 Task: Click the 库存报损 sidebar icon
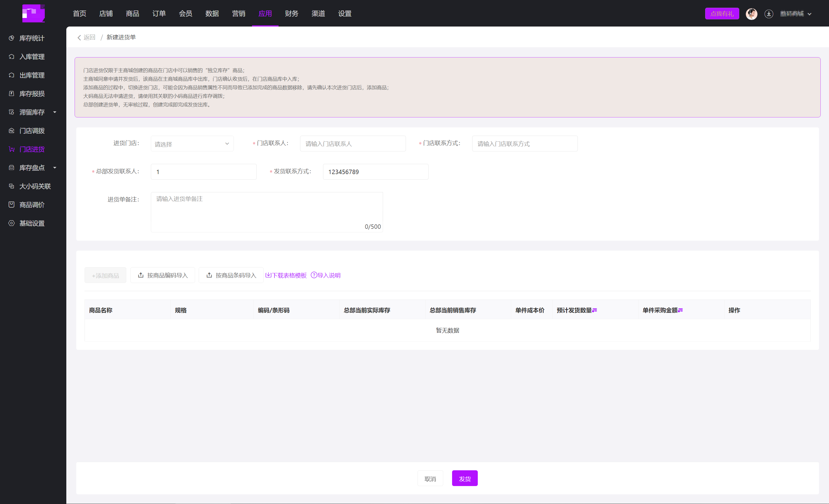tap(11, 93)
